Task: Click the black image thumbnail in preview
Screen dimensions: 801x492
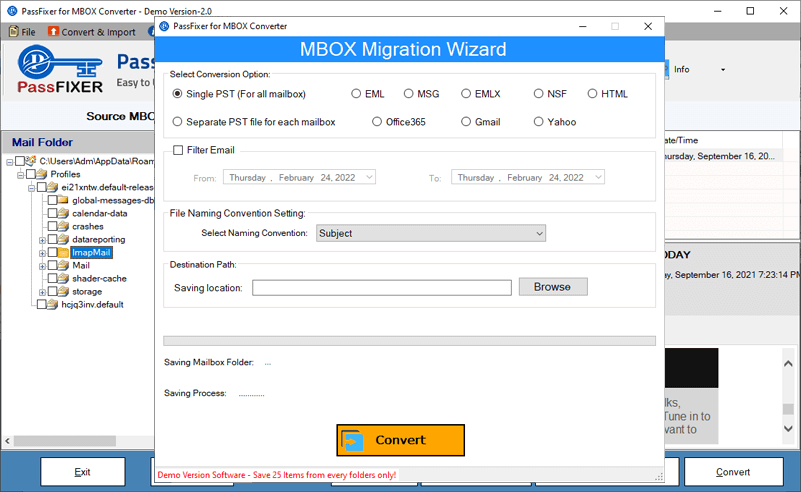Action: coord(692,368)
